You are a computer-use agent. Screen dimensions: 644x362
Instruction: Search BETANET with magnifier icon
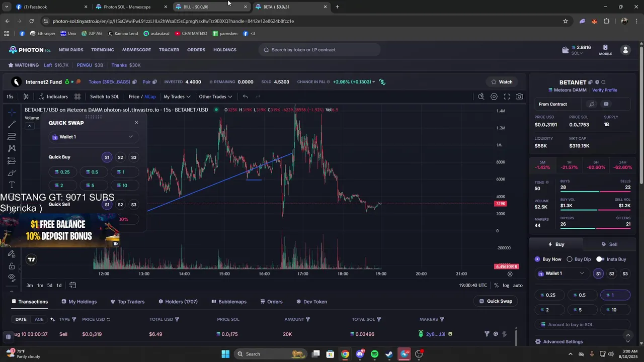point(603,82)
